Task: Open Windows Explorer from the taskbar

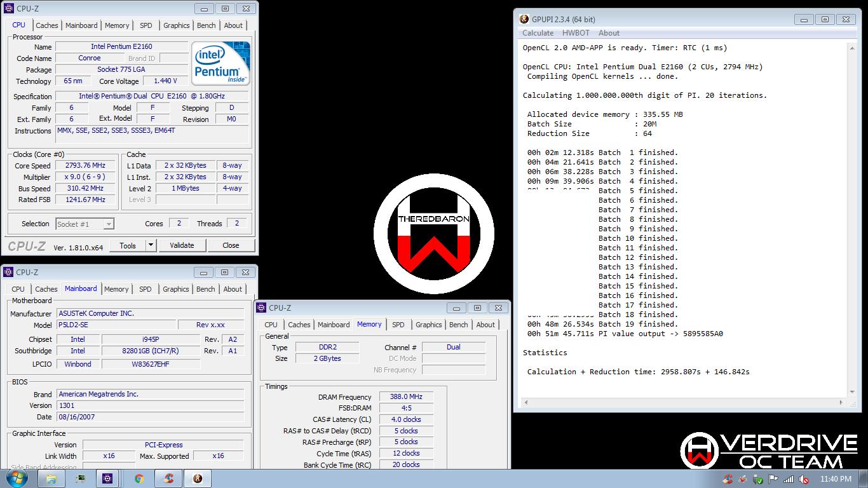Action: coord(51,478)
